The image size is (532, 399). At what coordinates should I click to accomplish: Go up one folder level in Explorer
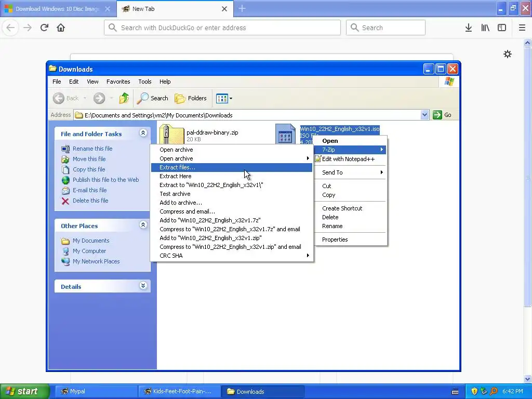pos(124,98)
